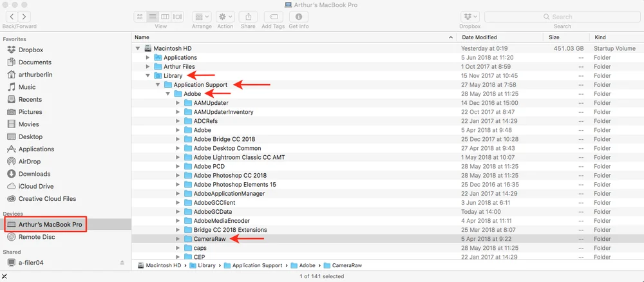Select the AdobeMediaEncoder folder
The height and width of the screenshot is (282, 644).
click(x=387, y=221)
